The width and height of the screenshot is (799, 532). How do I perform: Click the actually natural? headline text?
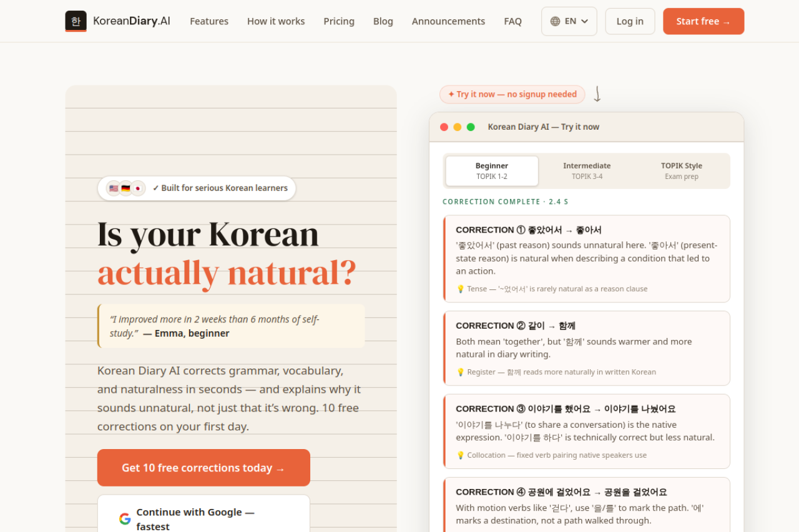(227, 273)
